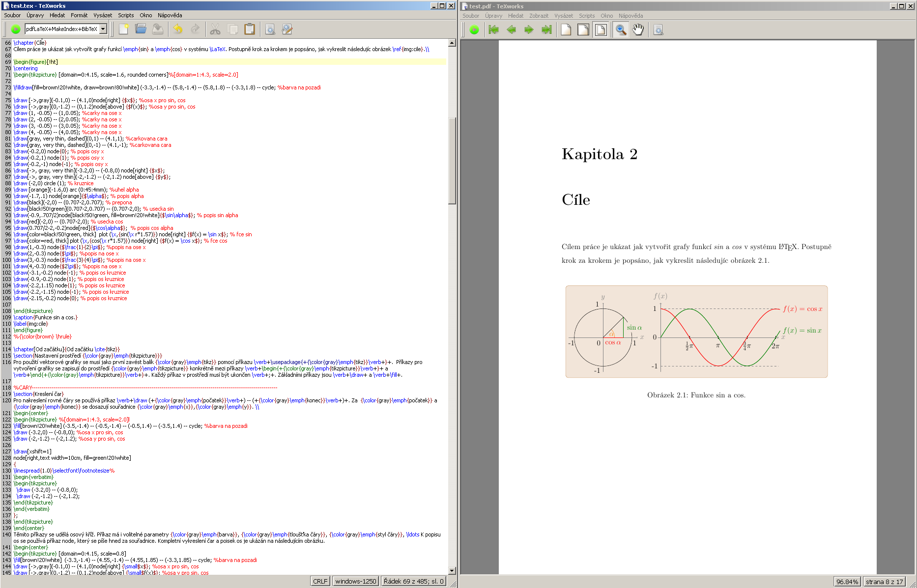Open Vysázet menu in editor window

click(x=103, y=15)
